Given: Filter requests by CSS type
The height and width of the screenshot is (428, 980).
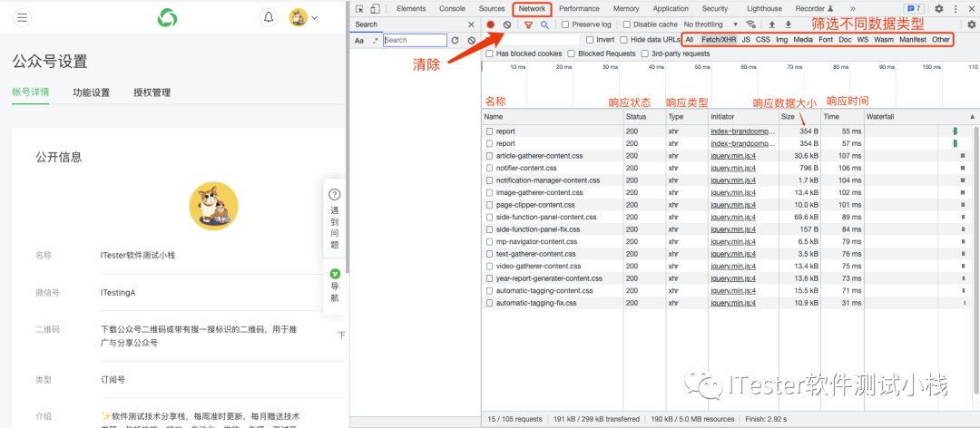Looking at the screenshot, I should pyautogui.click(x=762, y=39).
